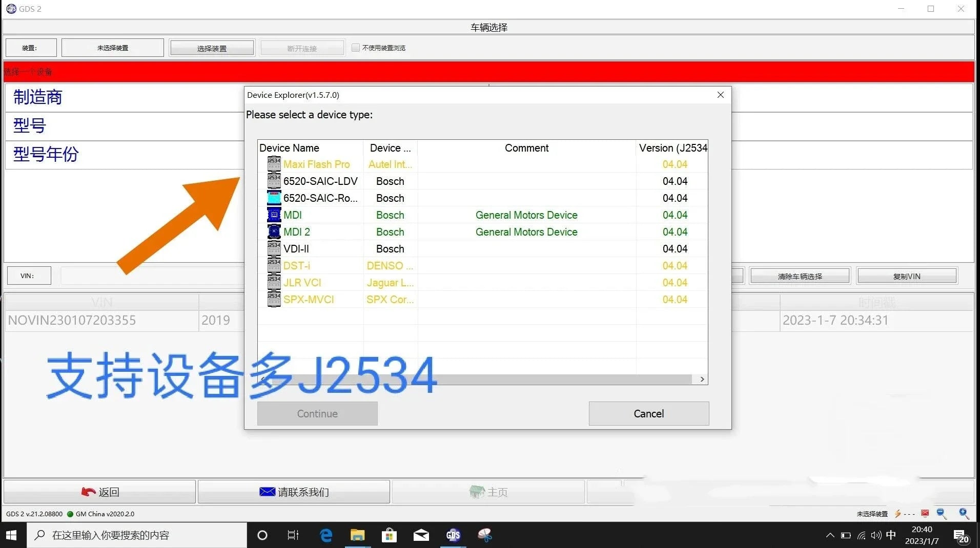This screenshot has width=980, height=548.
Task: Click the zoom out magnifier in status bar
Action: 942,513
